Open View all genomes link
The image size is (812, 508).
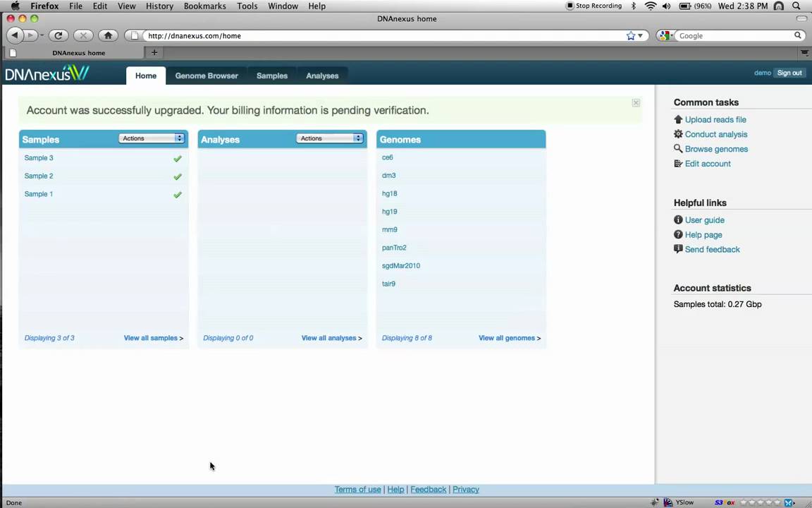[x=510, y=338]
